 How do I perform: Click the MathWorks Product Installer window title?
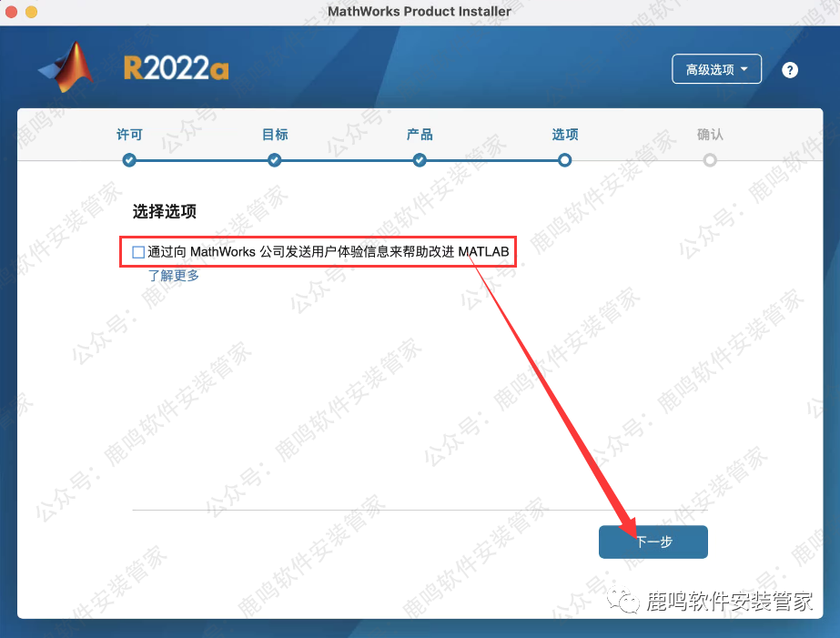click(420, 11)
